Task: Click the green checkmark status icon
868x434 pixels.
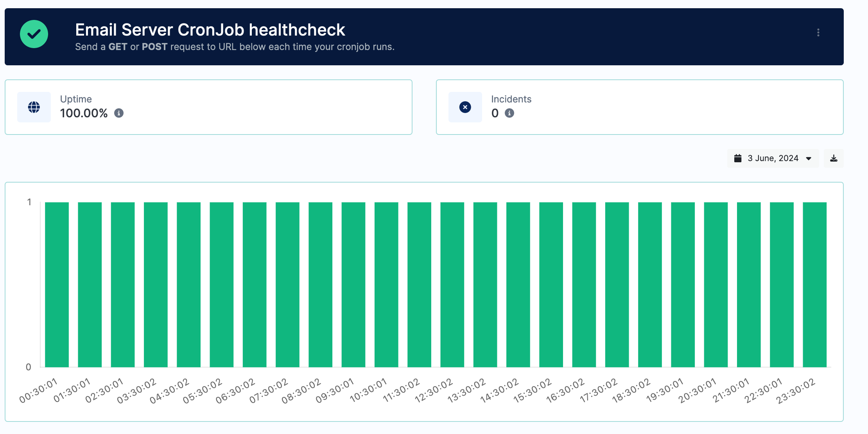Action: pyautogui.click(x=34, y=34)
